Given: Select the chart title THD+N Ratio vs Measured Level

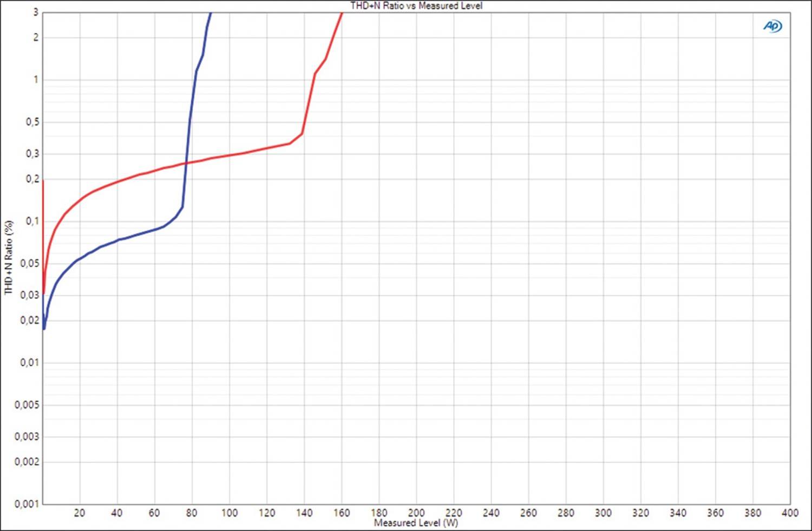Looking at the screenshot, I should 416,6.
